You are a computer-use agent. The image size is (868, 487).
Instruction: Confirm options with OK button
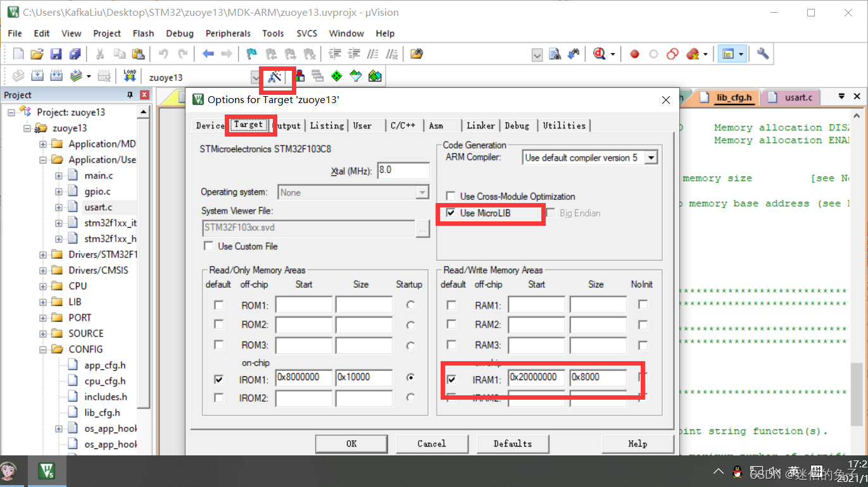tap(351, 443)
